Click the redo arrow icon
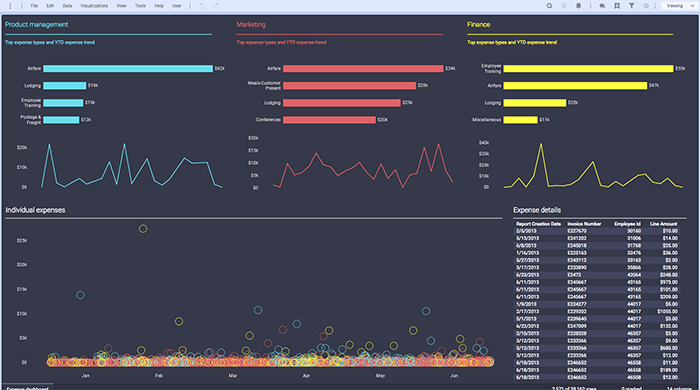Screen dimensions: 700x390 click(x=217, y=6)
